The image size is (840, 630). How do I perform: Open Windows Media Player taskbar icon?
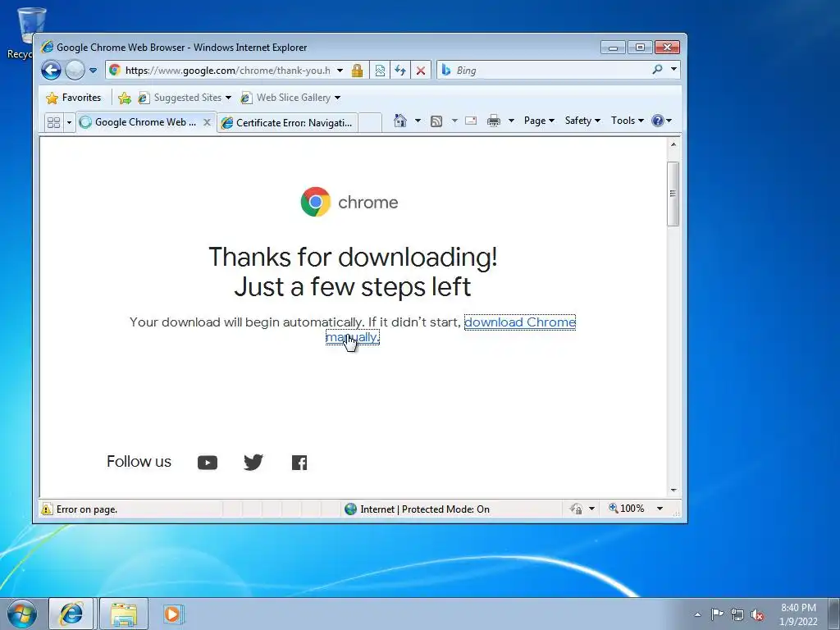[x=173, y=614]
